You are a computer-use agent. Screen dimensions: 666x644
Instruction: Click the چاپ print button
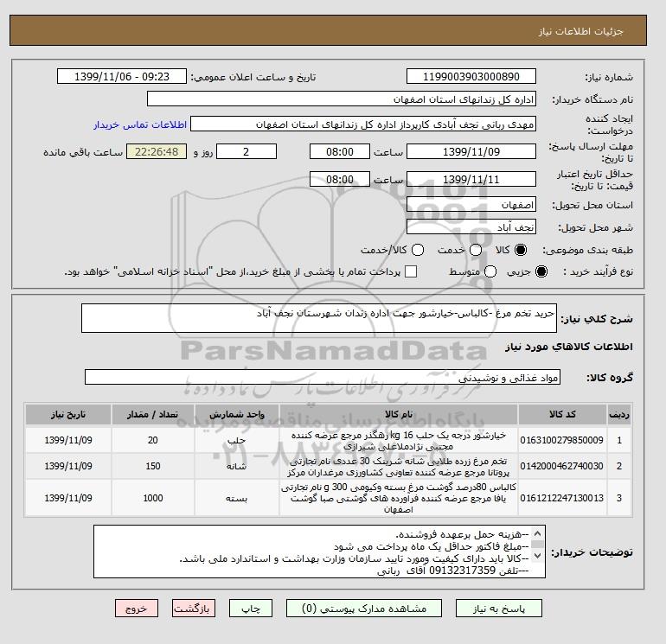click(x=251, y=609)
